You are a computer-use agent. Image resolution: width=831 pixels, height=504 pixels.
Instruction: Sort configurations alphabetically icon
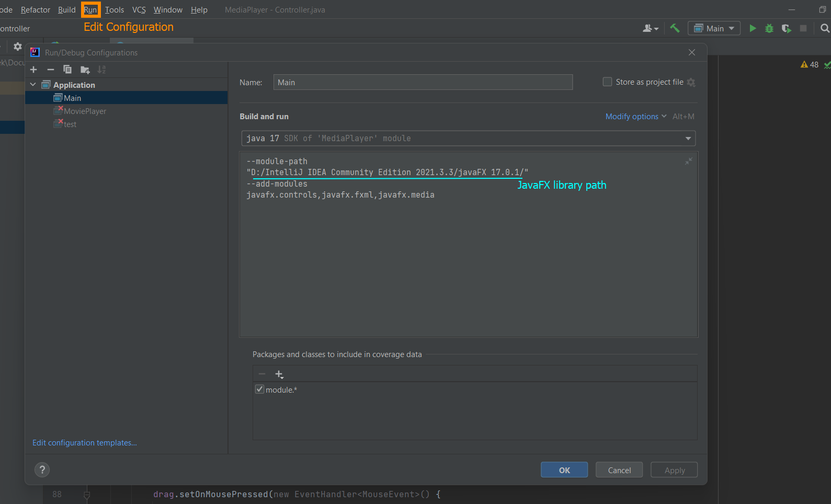pos(102,70)
